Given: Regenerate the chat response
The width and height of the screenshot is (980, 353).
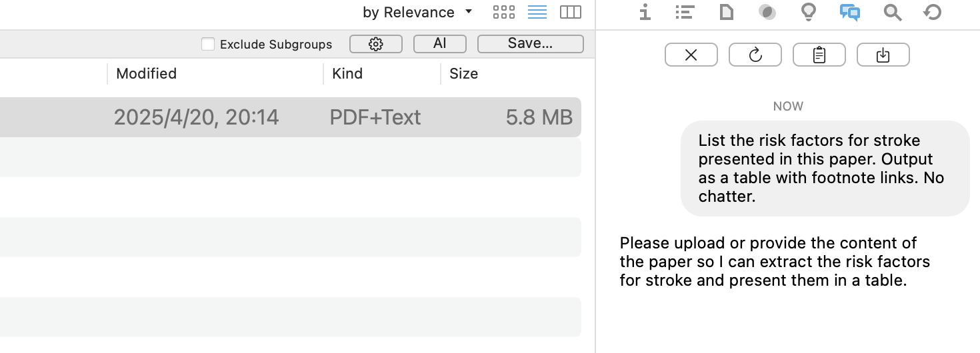Looking at the screenshot, I should click(755, 55).
